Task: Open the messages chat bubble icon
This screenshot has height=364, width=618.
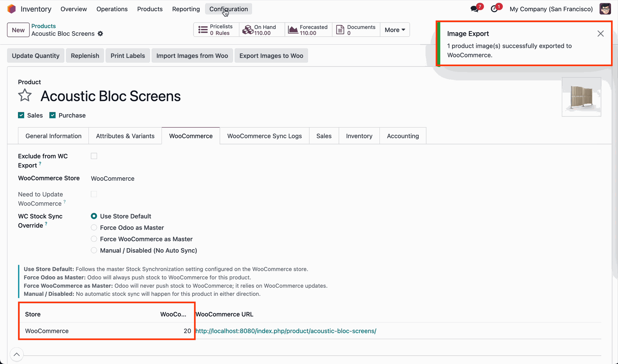Action: pyautogui.click(x=474, y=9)
